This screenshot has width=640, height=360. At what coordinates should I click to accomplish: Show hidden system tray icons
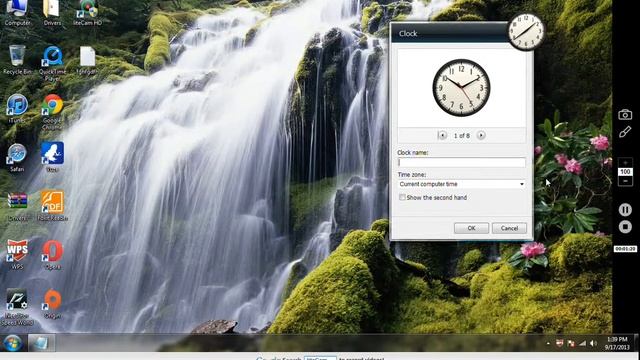coord(548,344)
